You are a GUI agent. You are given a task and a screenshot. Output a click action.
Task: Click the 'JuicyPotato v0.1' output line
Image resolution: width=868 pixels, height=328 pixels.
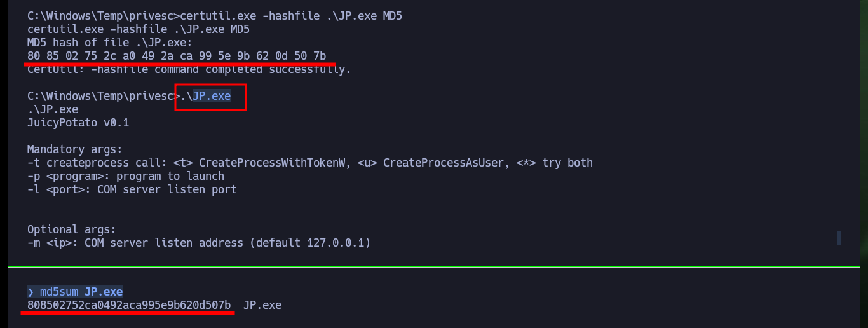click(x=78, y=123)
